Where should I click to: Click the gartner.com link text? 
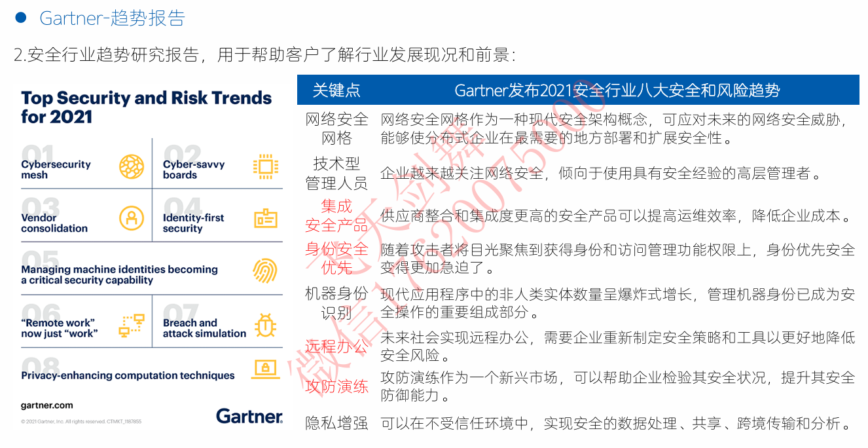click(47, 405)
